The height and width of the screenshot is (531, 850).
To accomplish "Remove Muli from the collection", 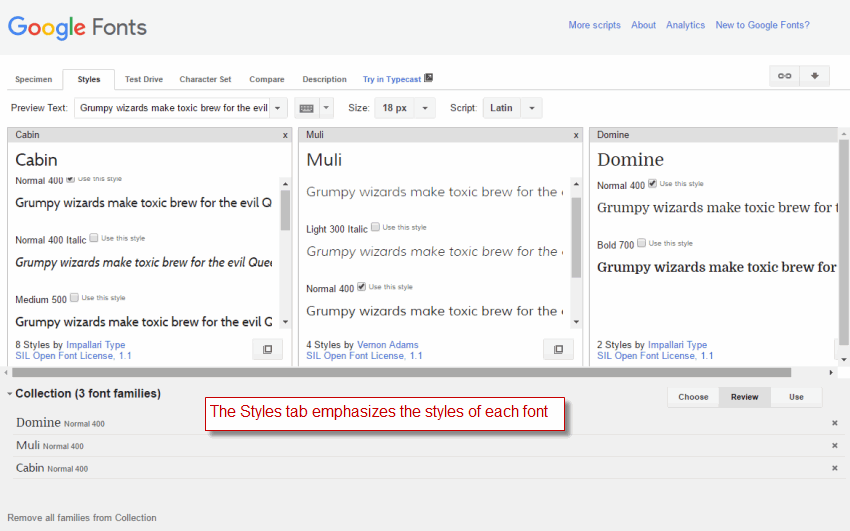I will [835, 445].
